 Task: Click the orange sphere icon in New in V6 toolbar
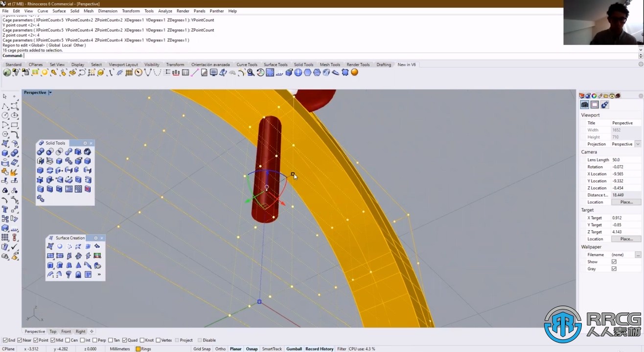354,72
